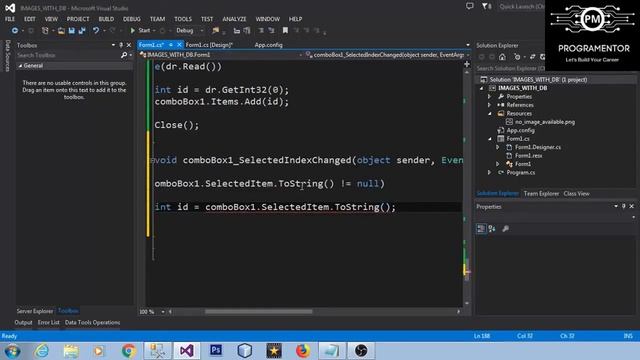Expand the References node
640x360 pixels.
(489, 105)
